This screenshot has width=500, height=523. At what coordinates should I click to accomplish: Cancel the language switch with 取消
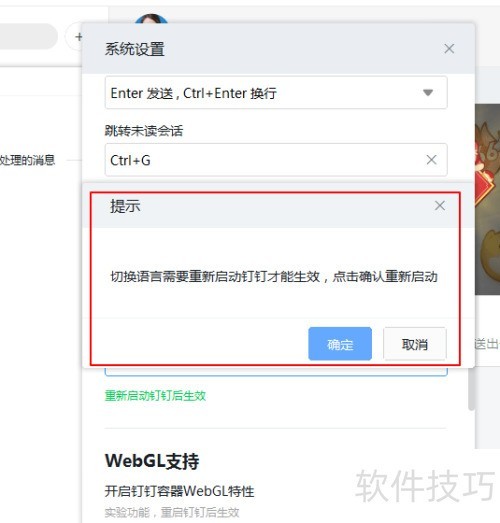point(415,344)
